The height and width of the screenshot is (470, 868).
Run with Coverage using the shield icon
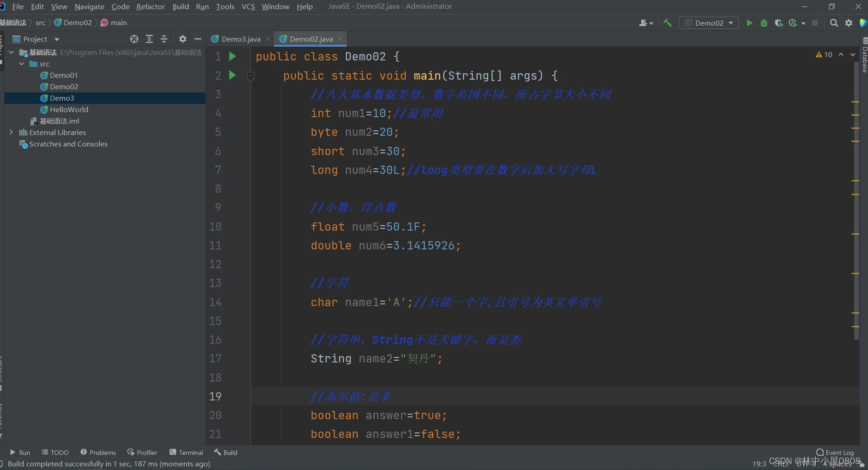(x=779, y=22)
